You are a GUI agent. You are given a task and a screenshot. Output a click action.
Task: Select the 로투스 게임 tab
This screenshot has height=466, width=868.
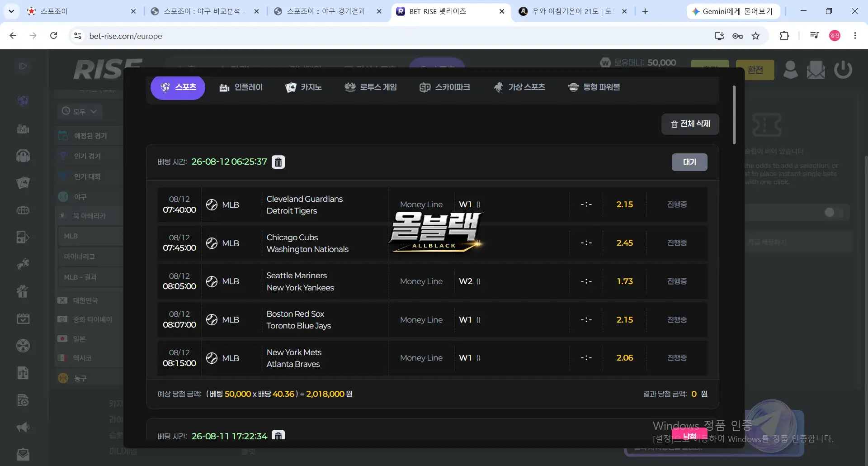[371, 87]
